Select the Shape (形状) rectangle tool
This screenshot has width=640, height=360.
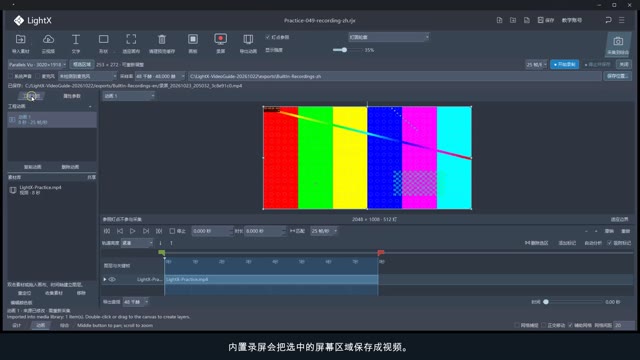pyautogui.click(x=104, y=40)
